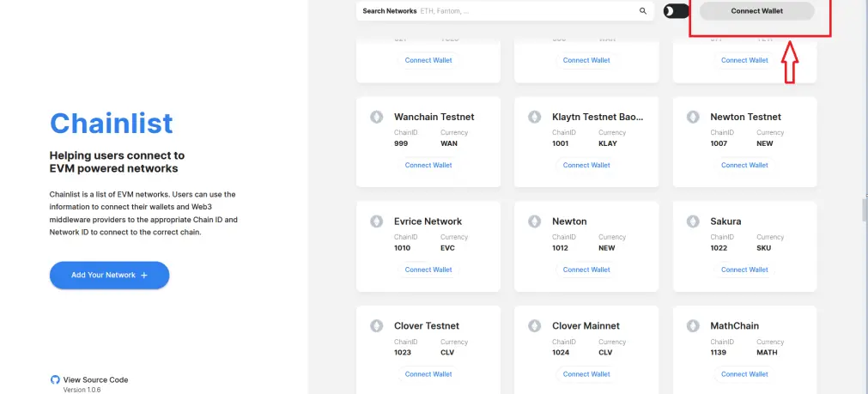Open the View Source Code link
Image resolution: width=868 pixels, height=394 pixels.
(x=95, y=379)
